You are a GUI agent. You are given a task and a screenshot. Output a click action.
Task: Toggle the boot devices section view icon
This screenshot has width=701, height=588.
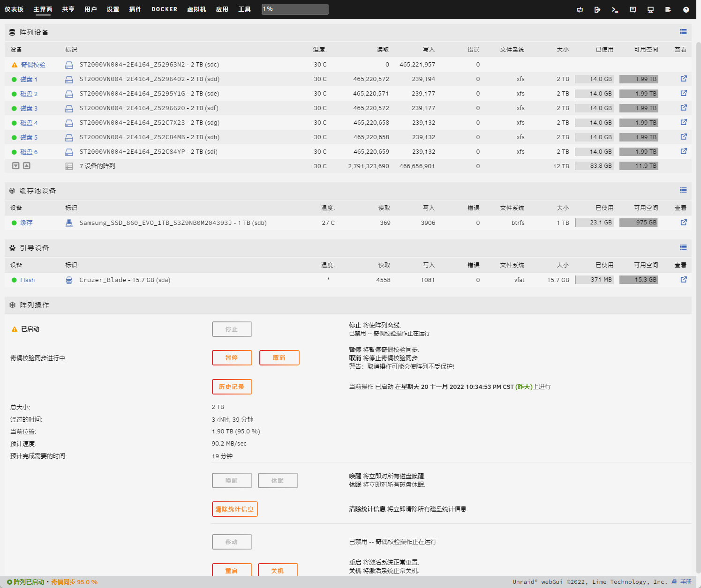683,247
